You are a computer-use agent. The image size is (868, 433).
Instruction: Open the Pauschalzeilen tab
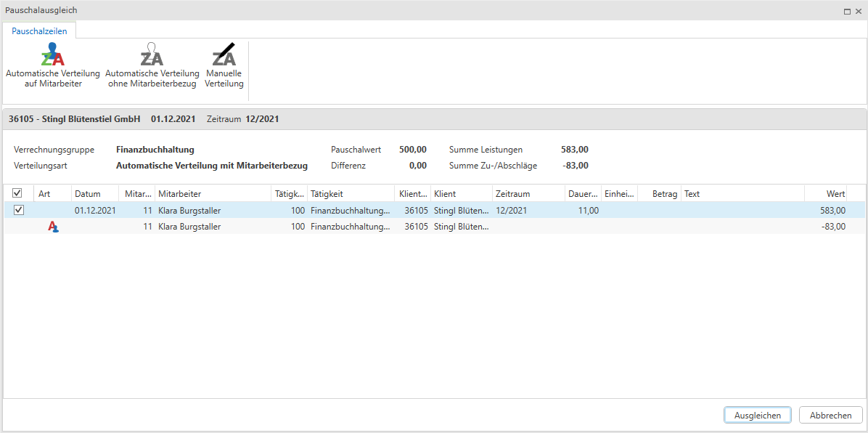coord(40,31)
